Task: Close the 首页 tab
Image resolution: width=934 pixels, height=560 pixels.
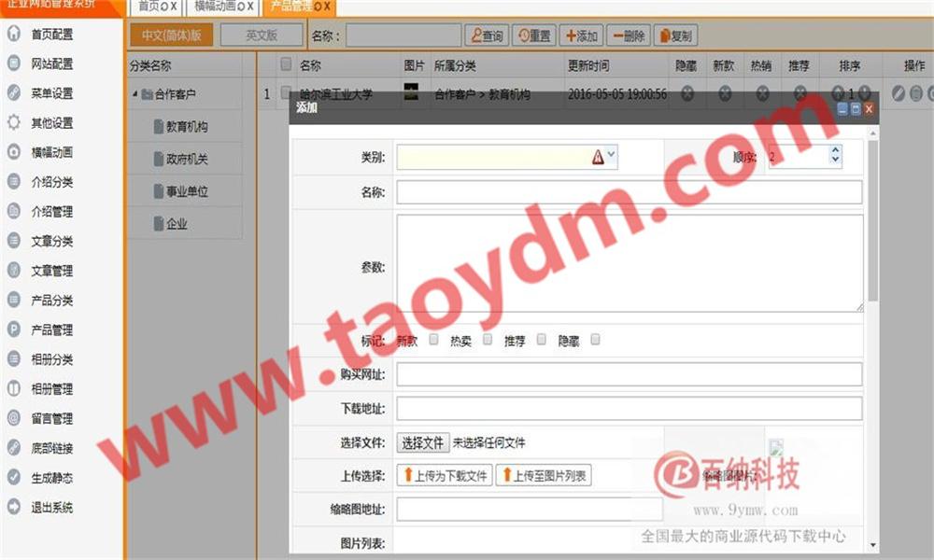Action: [174, 7]
